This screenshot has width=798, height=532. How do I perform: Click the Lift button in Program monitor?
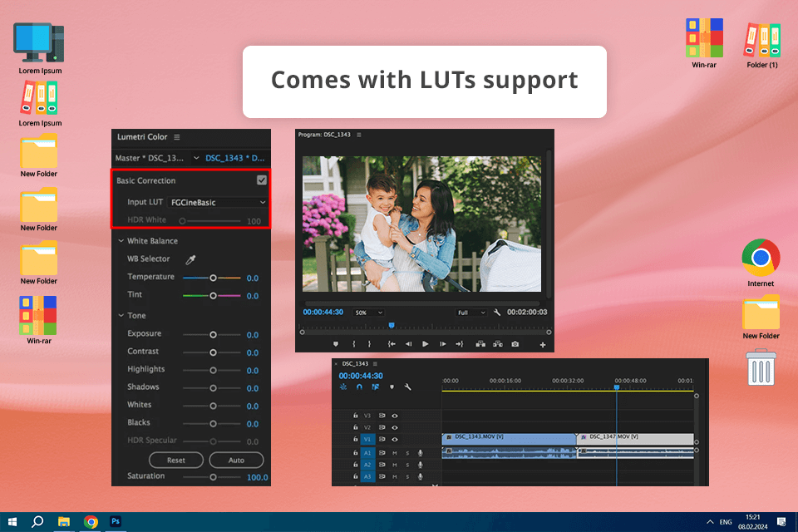point(480,344)
